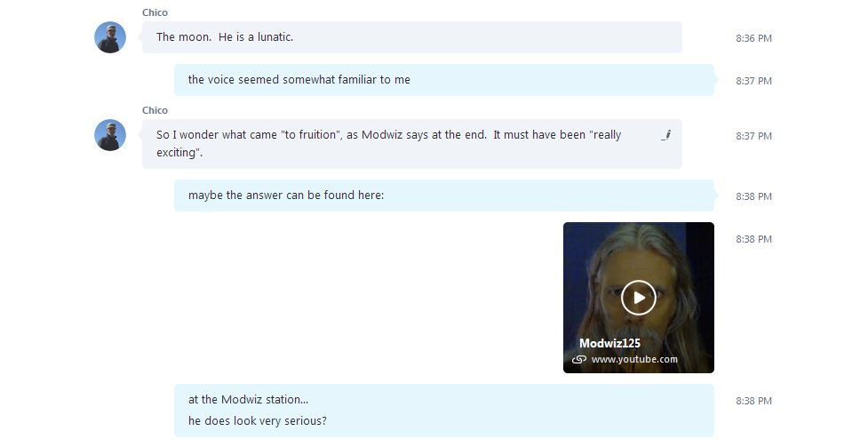Open Chico's avatar next to the lunatic message
Image resolution: width=868 pixels, height=447 pixels.
tap(110, 37)
